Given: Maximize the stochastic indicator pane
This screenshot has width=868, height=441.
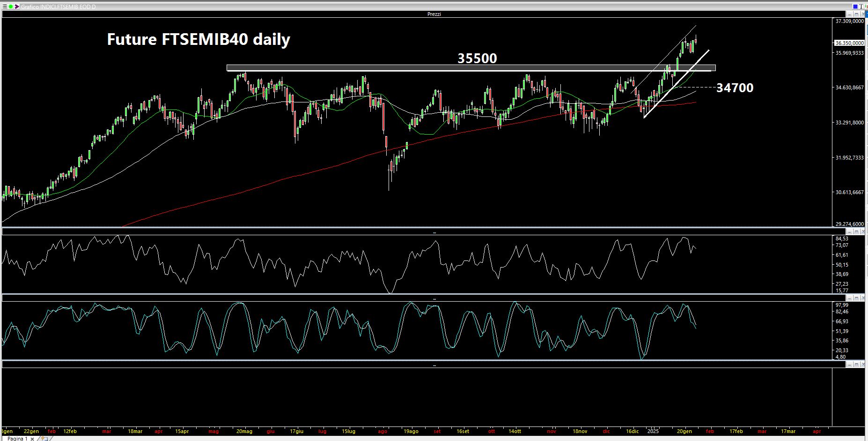Looking at the screenshot, I should 856,298.
